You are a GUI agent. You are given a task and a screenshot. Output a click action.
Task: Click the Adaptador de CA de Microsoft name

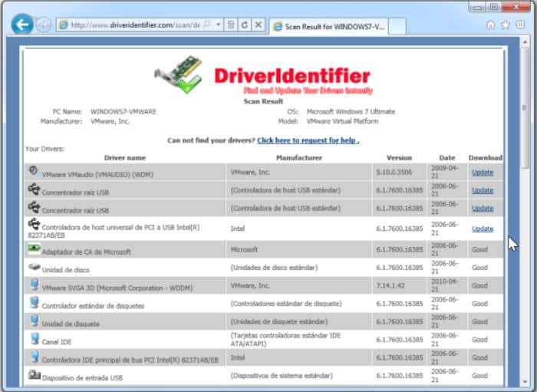(x=86, y=252)
